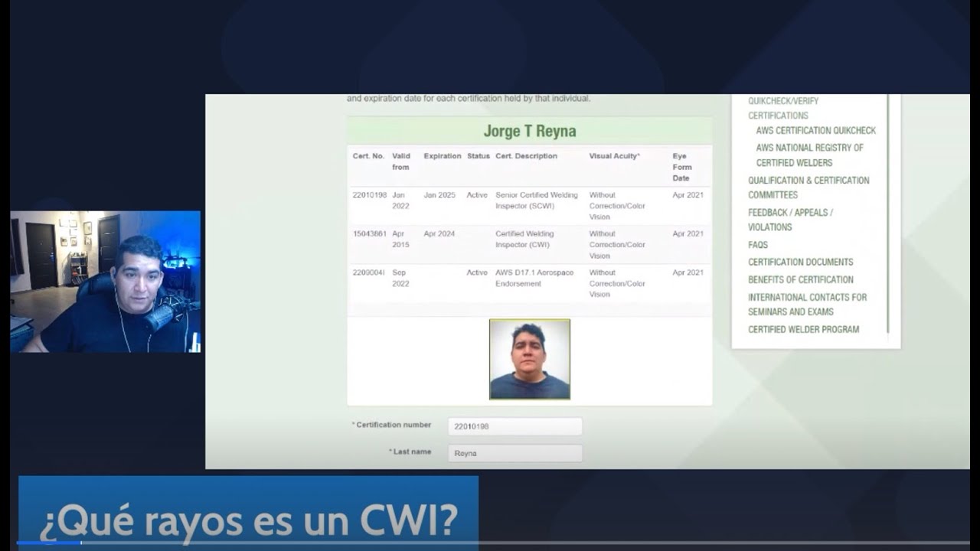Click the sidebar vertical scrollbar

[x=887, y=214]
